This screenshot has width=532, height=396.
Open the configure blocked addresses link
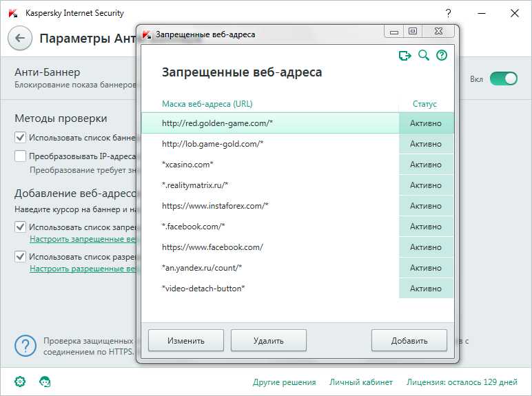pyautogui.click(x=83, y=239)
